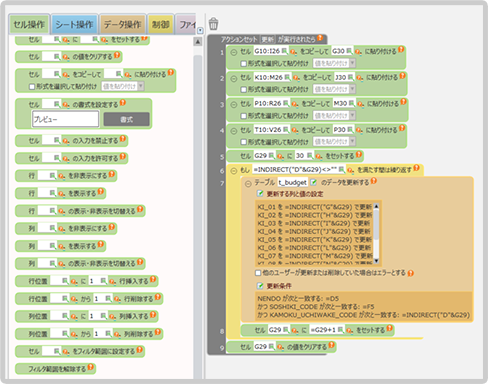Open the partially visible ファイ tab
488x384 pixels.
pos(186,24)
